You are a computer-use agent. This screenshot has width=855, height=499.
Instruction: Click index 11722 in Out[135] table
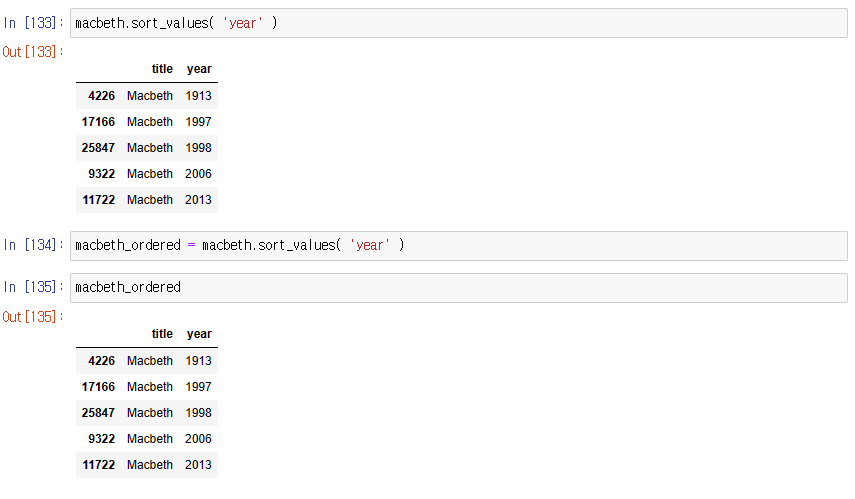(x=99, y=465)
